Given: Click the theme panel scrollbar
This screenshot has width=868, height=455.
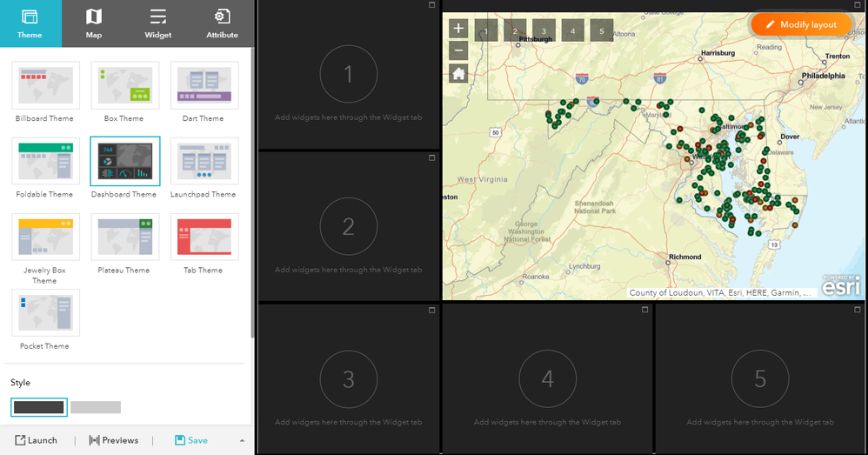Looking at the screenshot, I should coord(252,192).
